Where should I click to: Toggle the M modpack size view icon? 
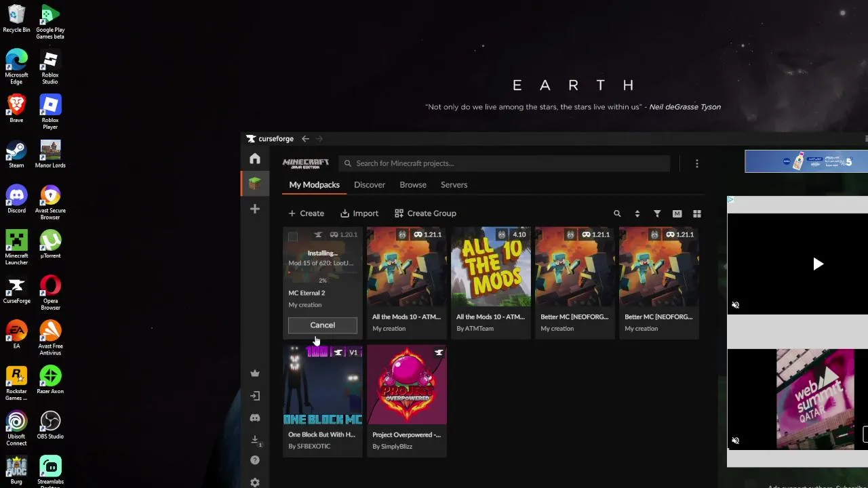677,213
